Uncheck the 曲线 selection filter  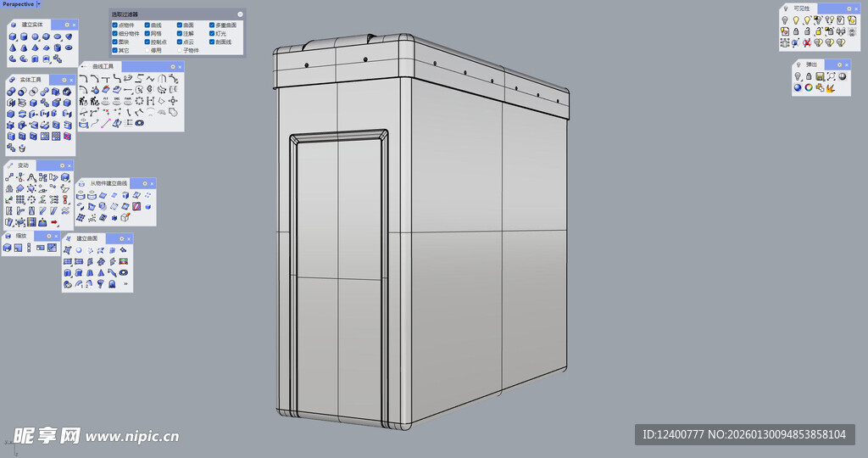tap(147, 25)
